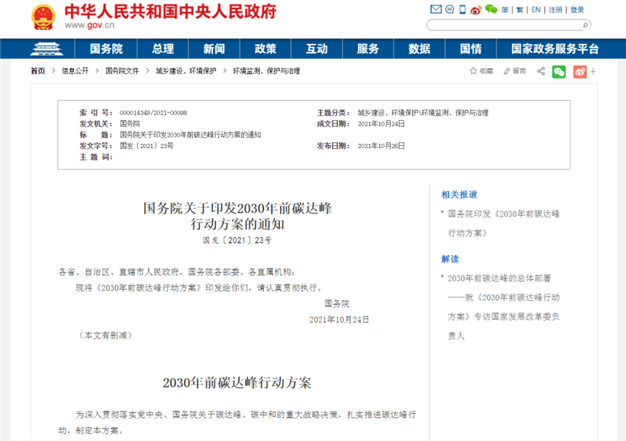Click the 中华人民共和国中央人民政府 site title
Viewport: 626px width, 441px height.
coord(170,12)
